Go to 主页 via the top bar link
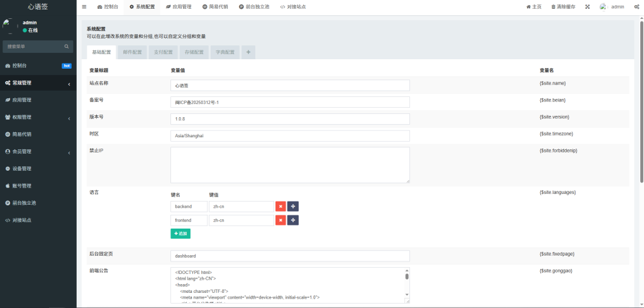This screenshot has width=644, height=308. [533, 6]
